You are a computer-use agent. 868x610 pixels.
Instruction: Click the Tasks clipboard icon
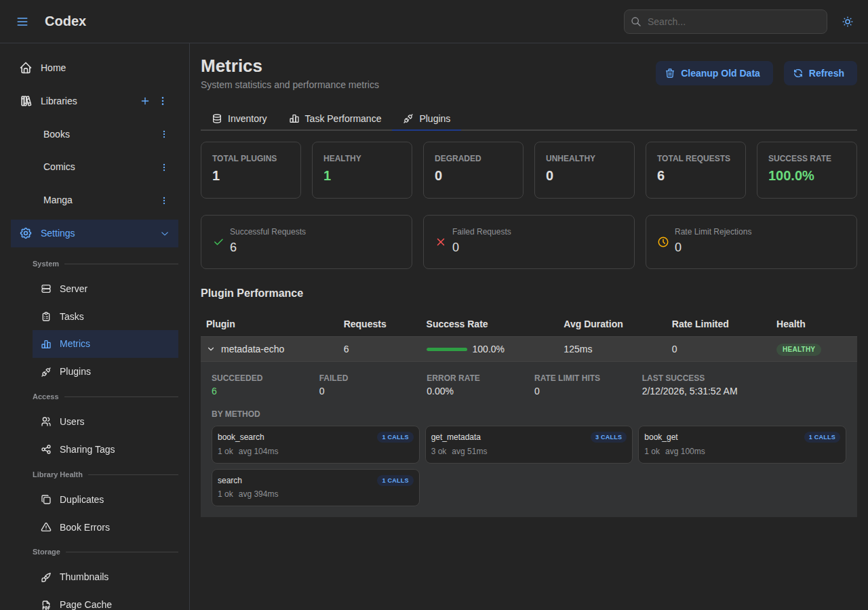pyautogui.click(x=45, y=317)
